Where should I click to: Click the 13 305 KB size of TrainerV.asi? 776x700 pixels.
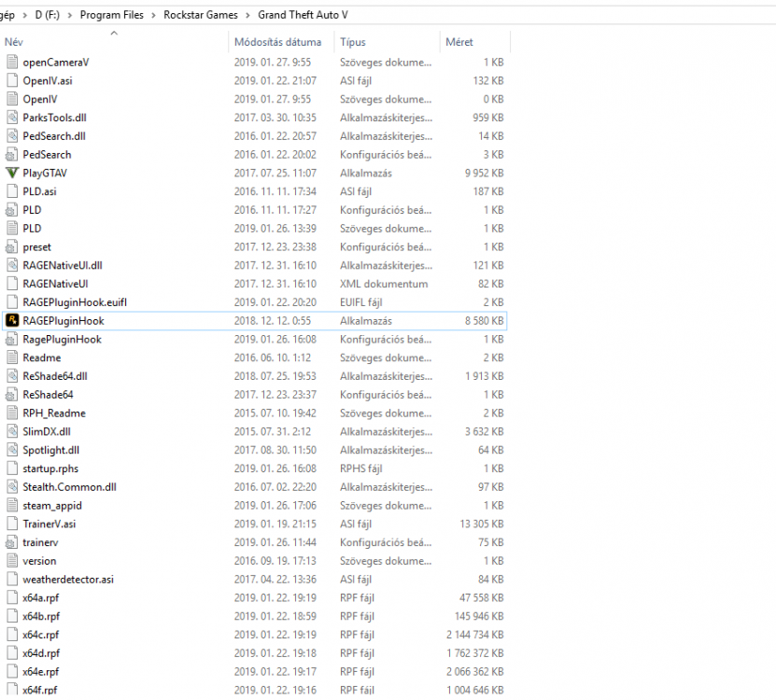coord(482,524)
